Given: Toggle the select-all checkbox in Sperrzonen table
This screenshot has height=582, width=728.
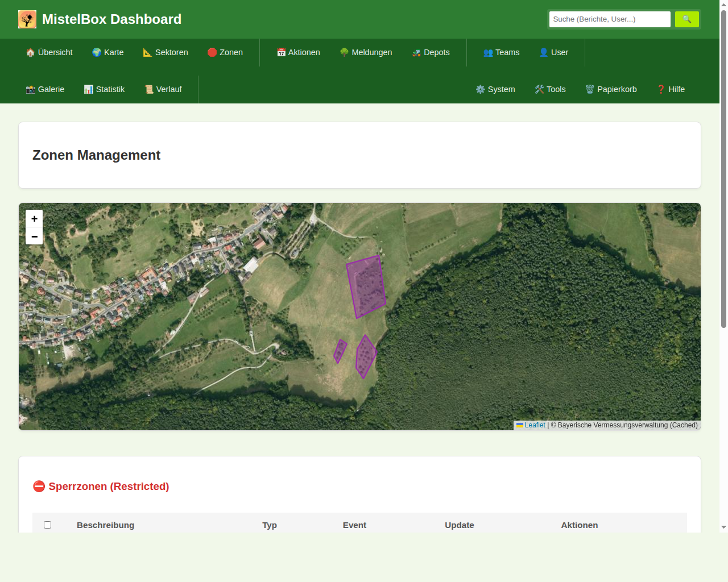Looking at the screenshot, I should (x=48, y=525).
